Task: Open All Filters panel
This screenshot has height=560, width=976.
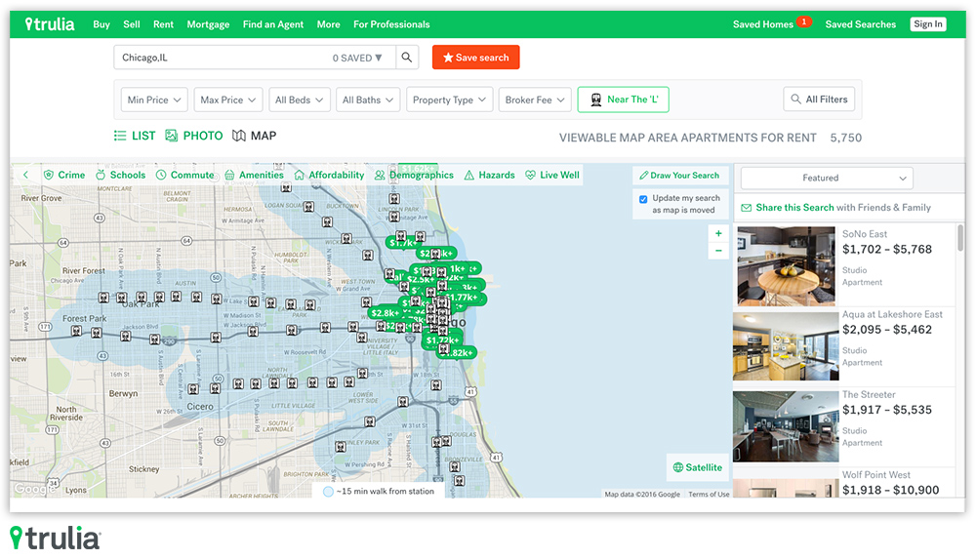Action: pos(819,99)
